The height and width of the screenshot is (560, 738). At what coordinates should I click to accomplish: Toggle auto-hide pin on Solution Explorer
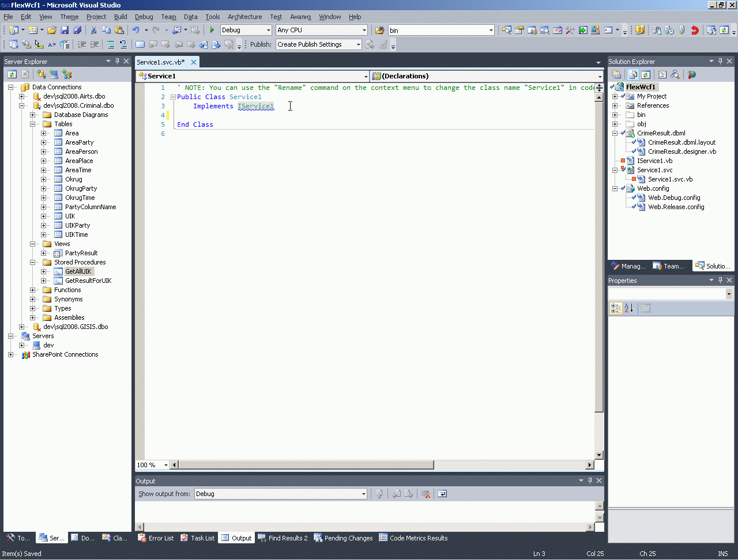tap(720, 61)
